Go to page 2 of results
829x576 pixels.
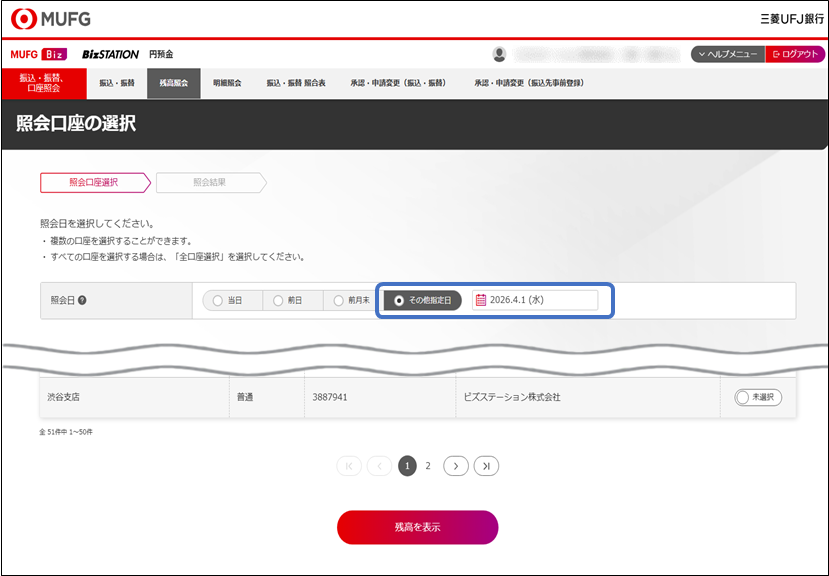(x=428, y=466)
